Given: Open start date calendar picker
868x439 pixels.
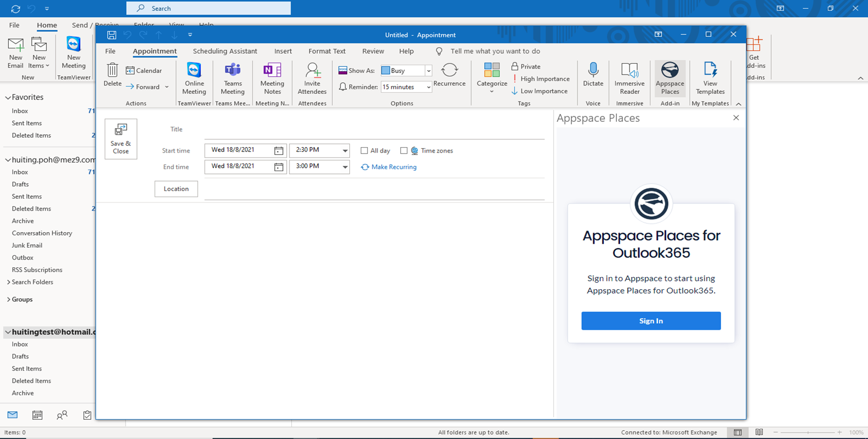Looking at the screenshot, I should 279,150.
